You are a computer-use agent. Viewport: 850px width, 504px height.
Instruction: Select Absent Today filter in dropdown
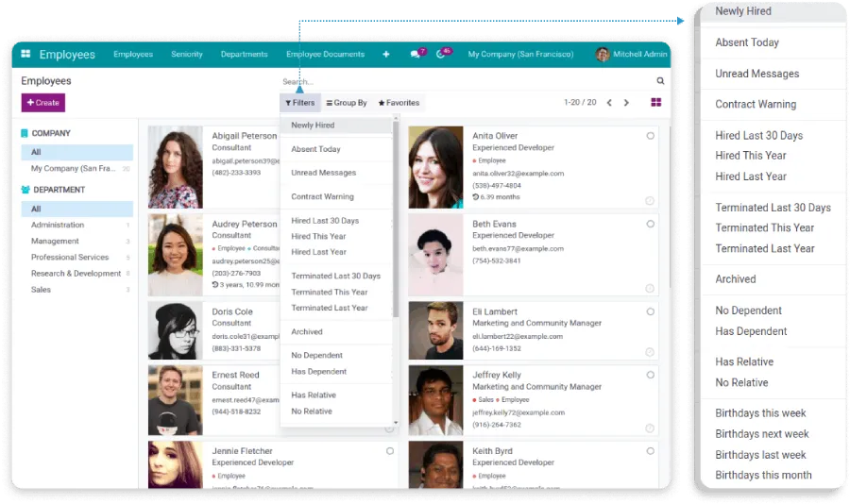coord(315,149)
